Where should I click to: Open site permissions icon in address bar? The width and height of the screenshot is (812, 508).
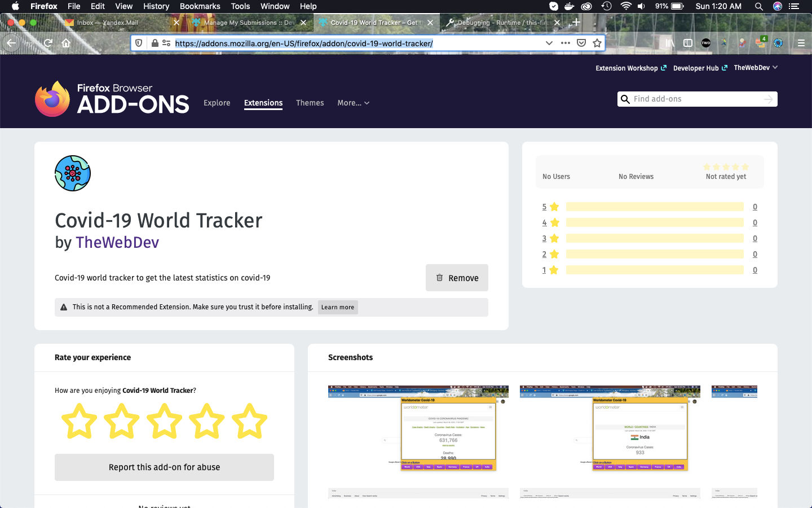166,43
